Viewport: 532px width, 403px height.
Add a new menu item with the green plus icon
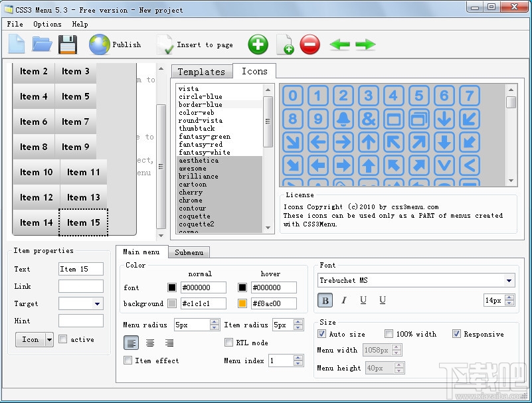pyautogui.click(x=258, y=45)
